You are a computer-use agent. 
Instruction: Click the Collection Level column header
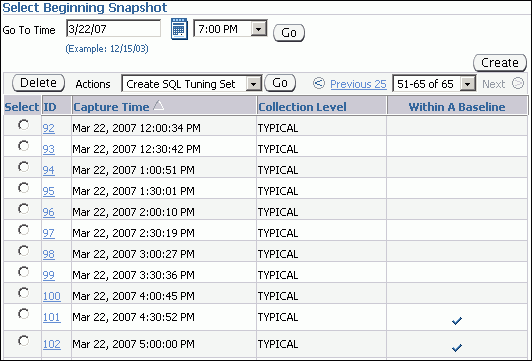pyautogui.click(x=302, y=107)
